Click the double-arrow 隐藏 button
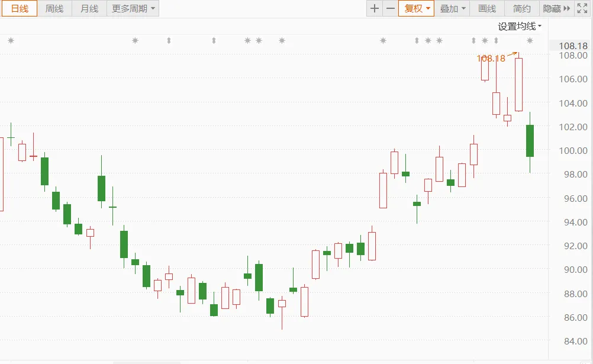The image size is (593, 364). pos(556,8)
